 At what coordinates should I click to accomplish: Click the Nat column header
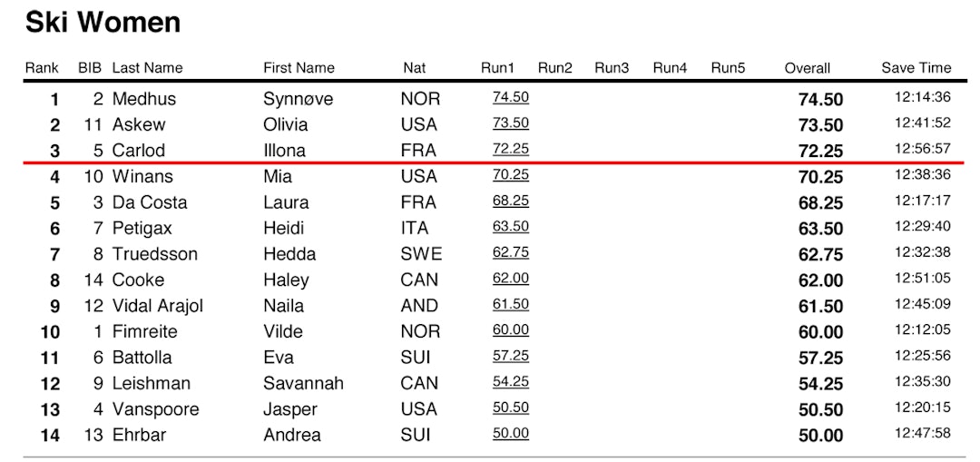point(414,68)
